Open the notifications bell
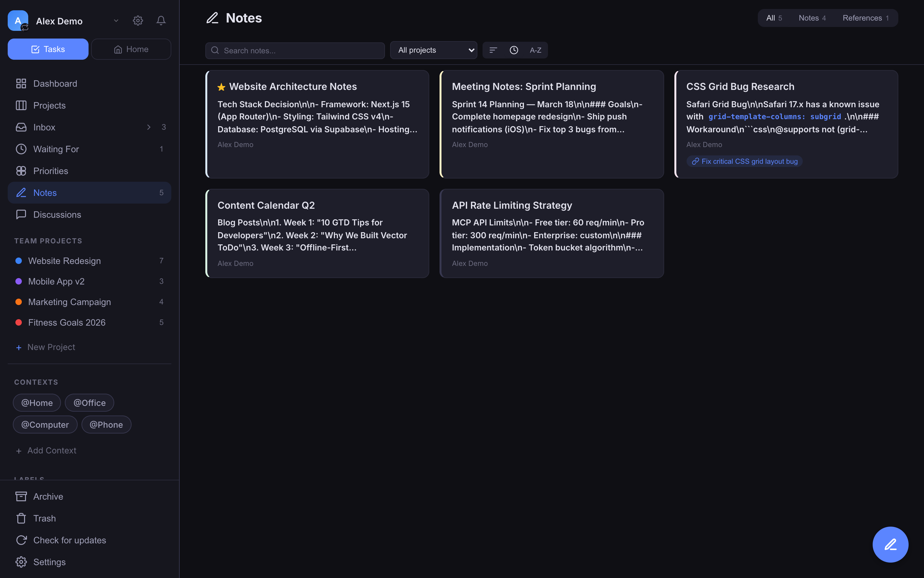Image resolution: width=924 pixels, height=578 pixels. click(x=161, y=21)
